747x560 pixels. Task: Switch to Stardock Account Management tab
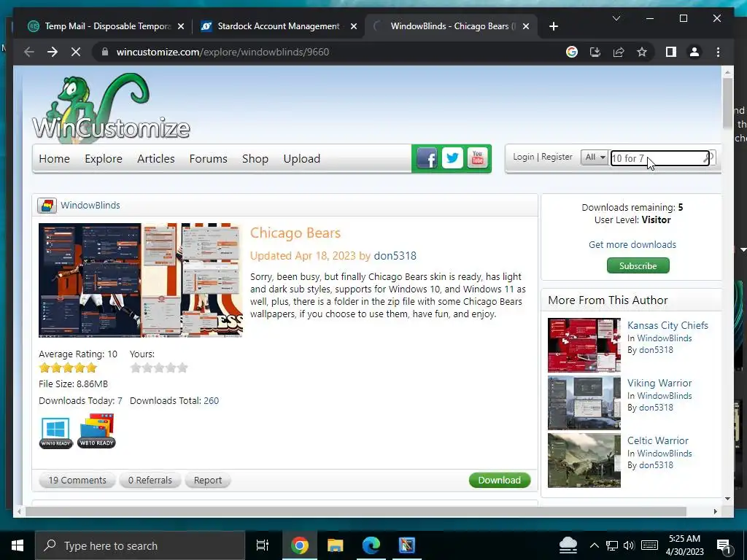coord(278,26)
